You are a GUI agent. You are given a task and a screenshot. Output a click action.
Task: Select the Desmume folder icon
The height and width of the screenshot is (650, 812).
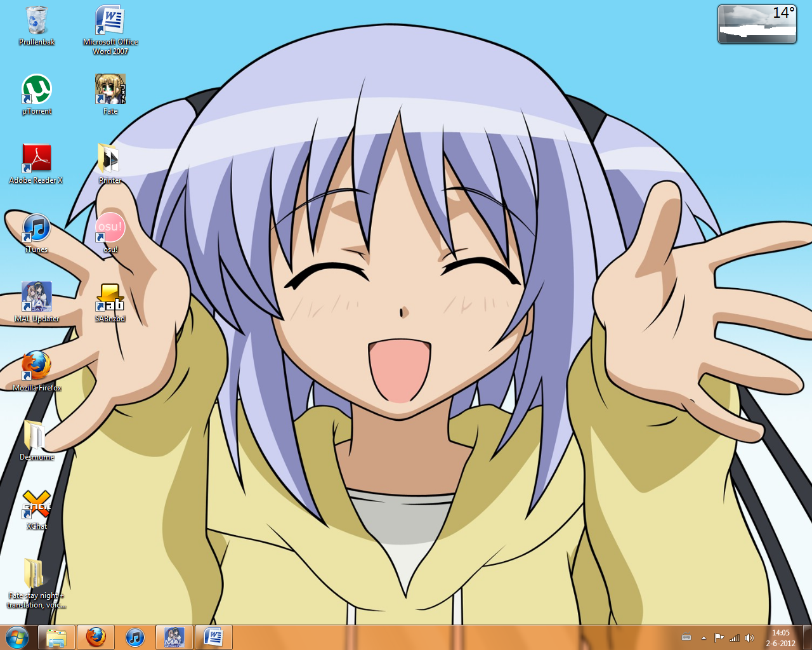pos(37,441)
